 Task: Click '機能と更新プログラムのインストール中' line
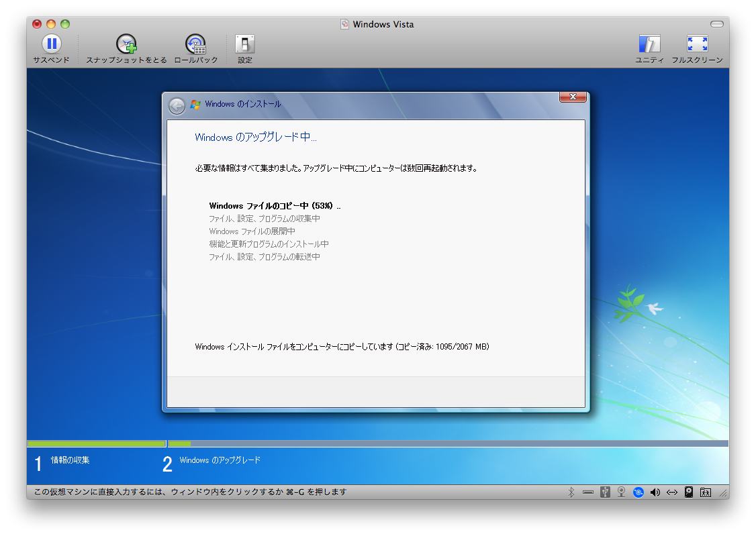(x=269, y=244)
